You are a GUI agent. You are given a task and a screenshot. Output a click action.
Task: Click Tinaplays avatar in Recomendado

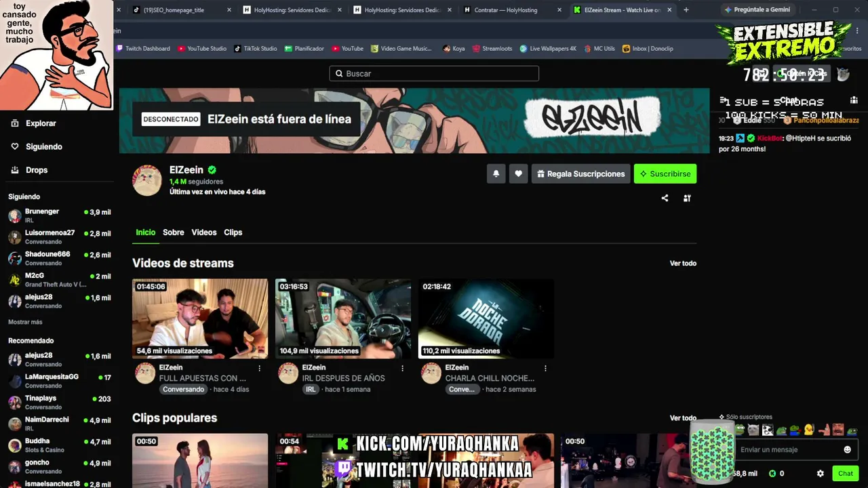[x=15, y=403]
